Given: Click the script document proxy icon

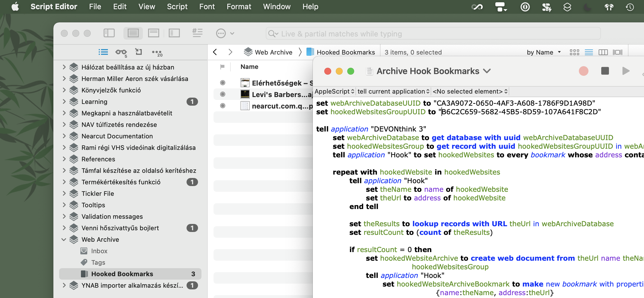Looking at the screenshot, I should [370, 71].
